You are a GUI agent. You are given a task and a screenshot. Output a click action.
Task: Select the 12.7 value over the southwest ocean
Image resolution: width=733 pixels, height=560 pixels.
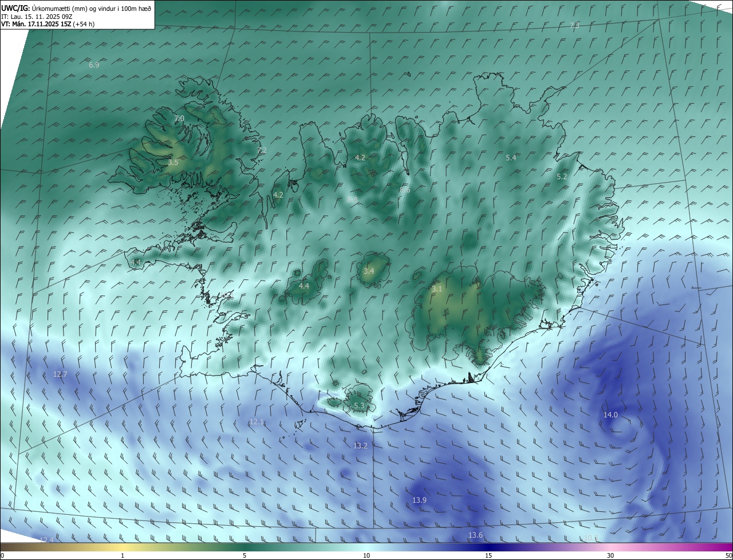(60, 374)
